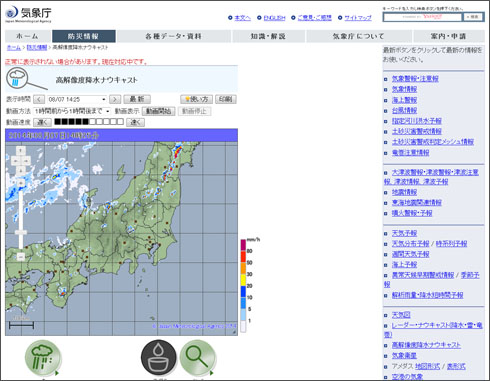
Task: Open the 指定河川洪水予報 sidebar link
Action: pos(416,121)
